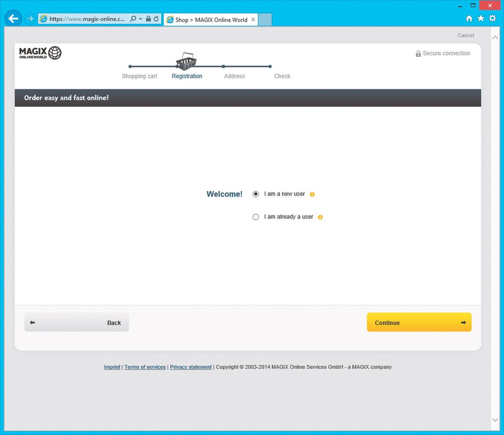
Task: Maximize the browser window
Action: (x=473, y=5)
